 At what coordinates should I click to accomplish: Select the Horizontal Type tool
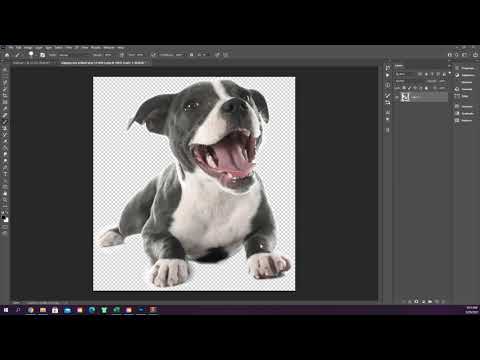coord(5,174)
